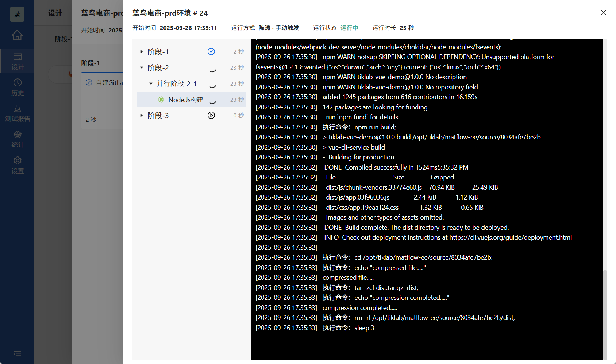Screen dimensions: 616x364
Task: Click the 运行中 status text
Action: 349,28
